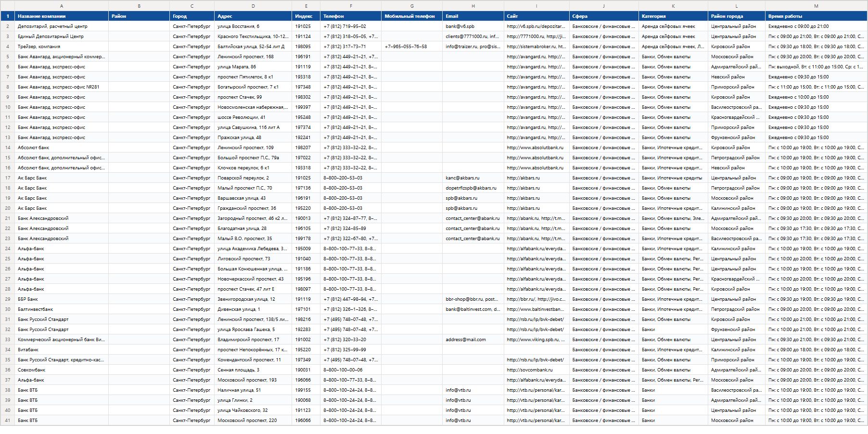This screenshot has height=434, width=868.
Task: Select phone '8-800-100-00-06'
Action: 351,370
